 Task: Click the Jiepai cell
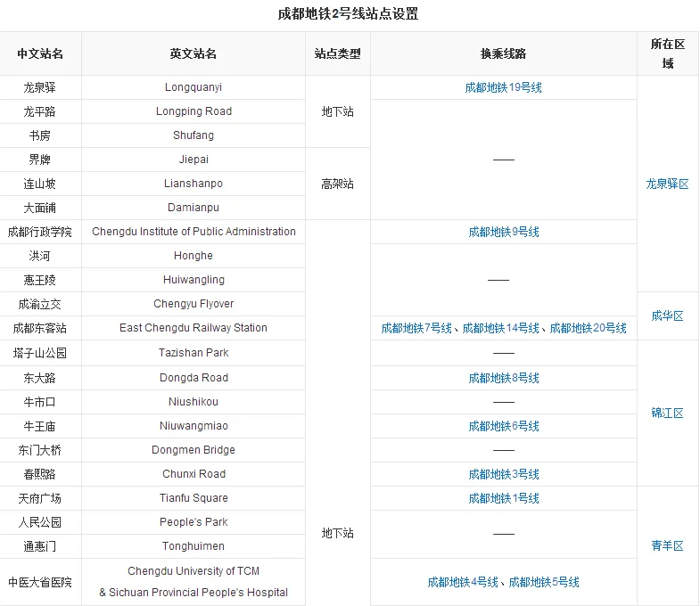click(x=194, y=160)
